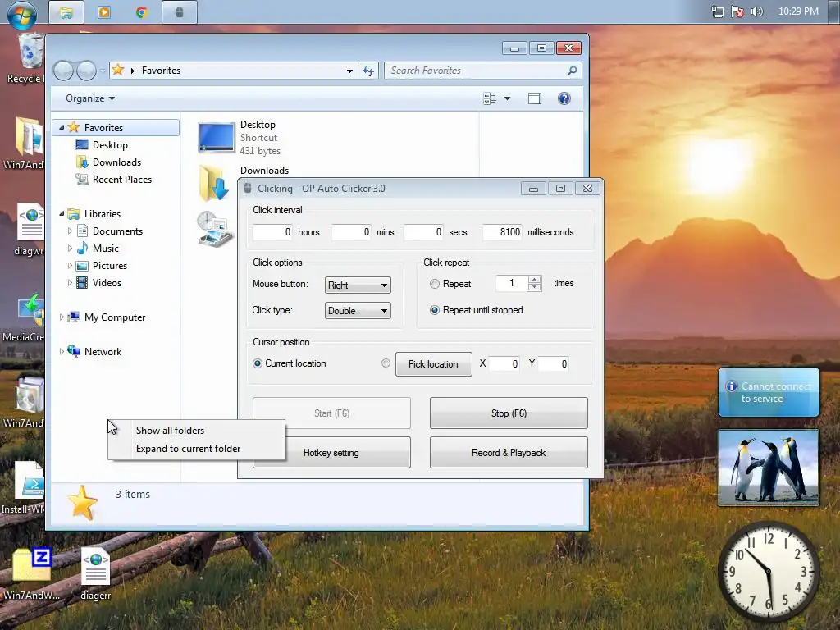
Task: Open the Action Center flag icon
Action: coord(737,11)
